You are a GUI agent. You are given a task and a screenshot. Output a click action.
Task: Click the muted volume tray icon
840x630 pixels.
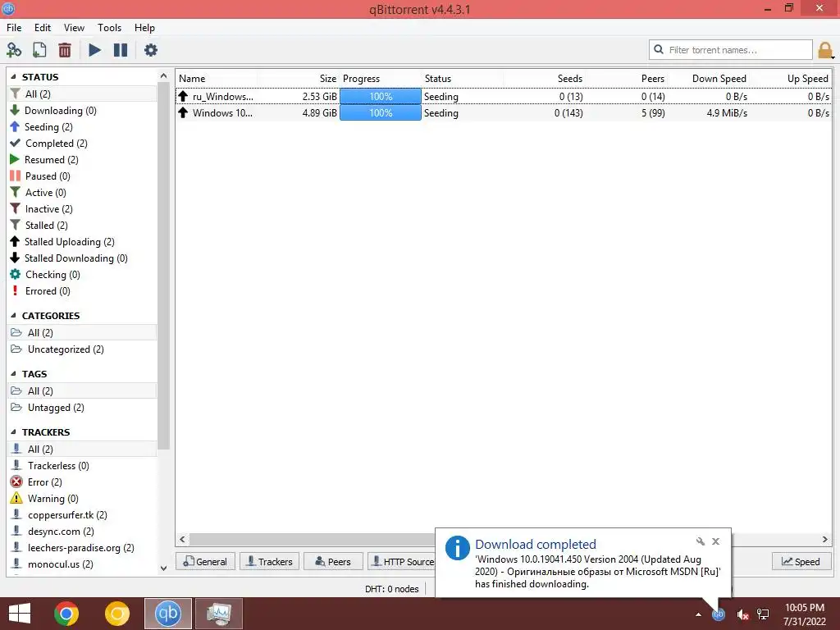tap(742, 614)
